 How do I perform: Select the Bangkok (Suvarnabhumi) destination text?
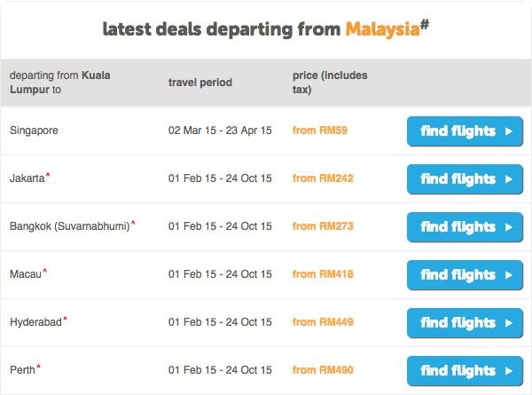click(70, 226)
